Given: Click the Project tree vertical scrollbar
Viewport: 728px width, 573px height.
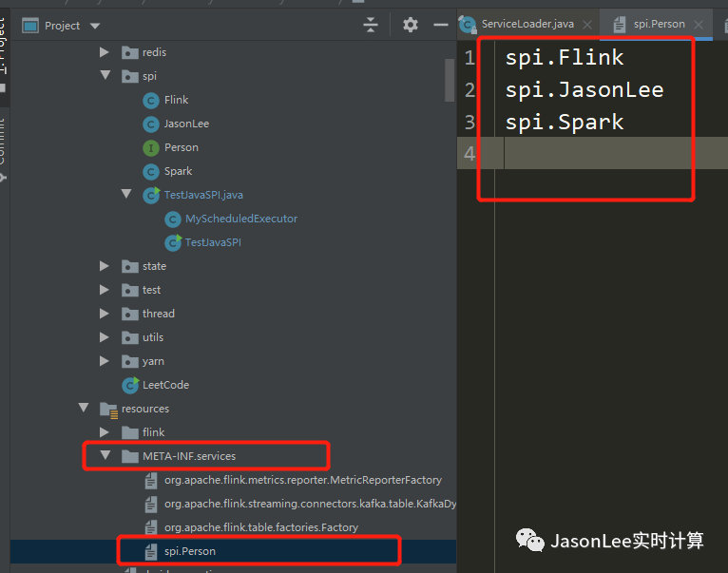Looking at the screenshot, I should pyautogui.click(x=449, y=80).
